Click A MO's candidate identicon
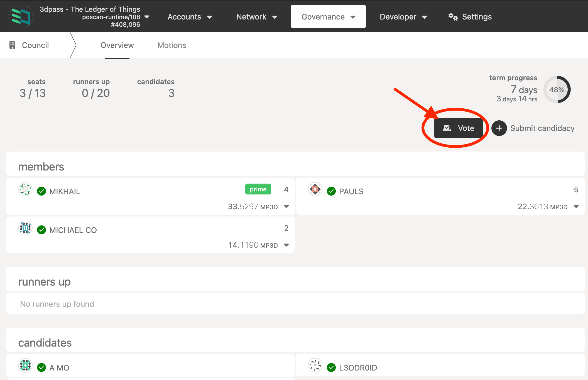588x380 pixels. pos(25,365)
